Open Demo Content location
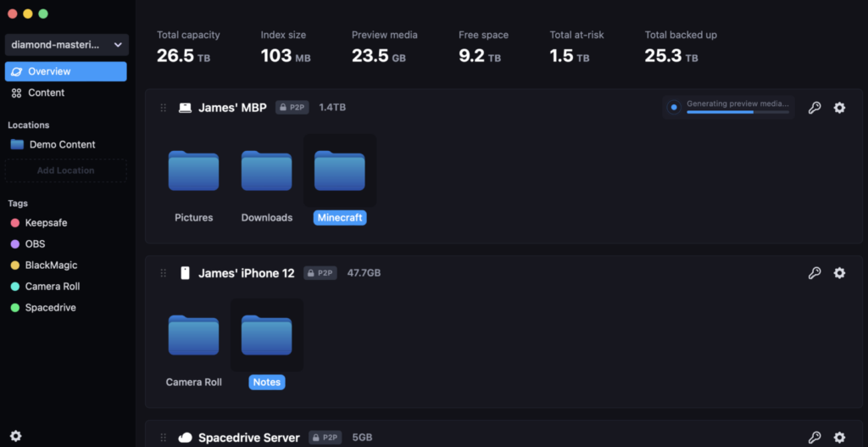The height and width of the screenshot is (447, 868). tap(62, 144)
